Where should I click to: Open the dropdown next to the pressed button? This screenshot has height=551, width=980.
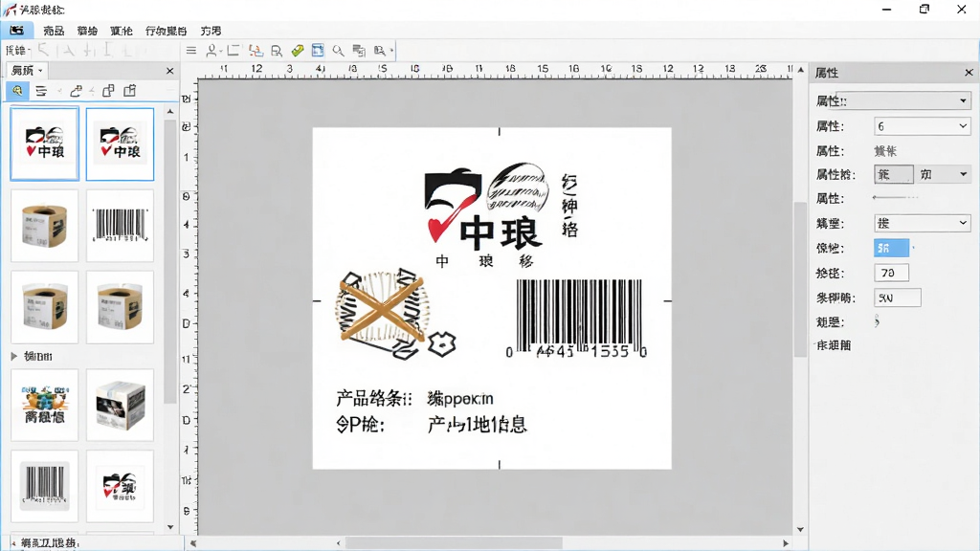[943, 174]
